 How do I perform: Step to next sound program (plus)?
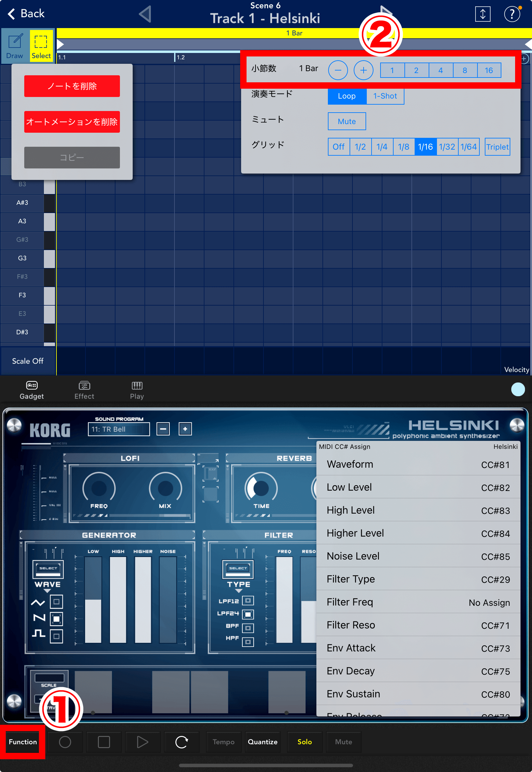click(x=185, y=429)
